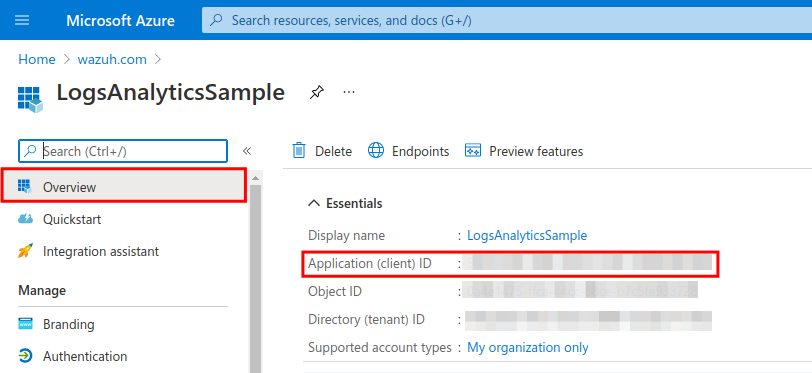Collapse the sidebar with double chevron

[x=247, y=151]
